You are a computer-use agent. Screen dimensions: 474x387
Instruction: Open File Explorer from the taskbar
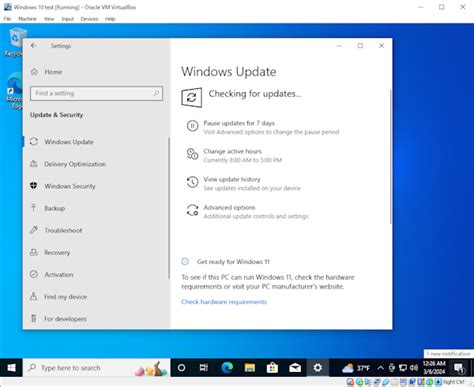(250, 368)
